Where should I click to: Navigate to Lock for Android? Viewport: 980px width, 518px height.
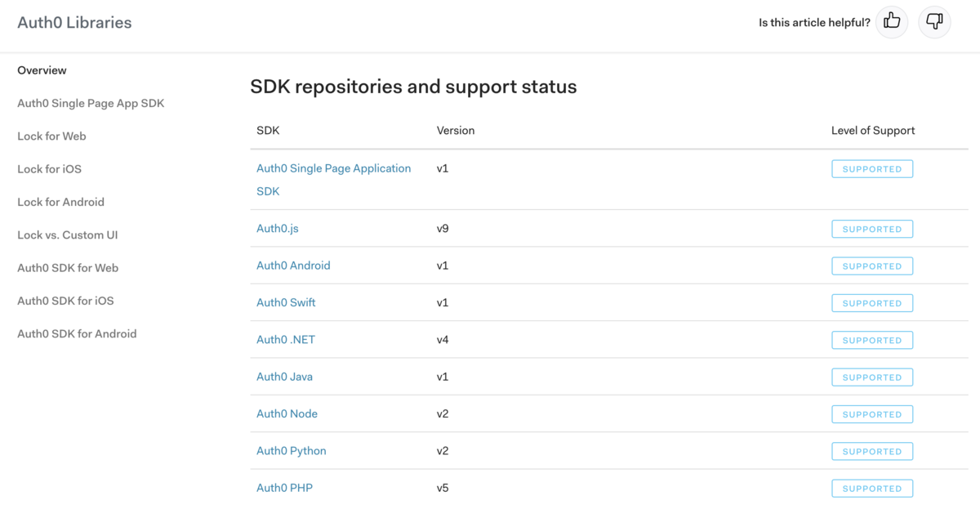(60, 202)
